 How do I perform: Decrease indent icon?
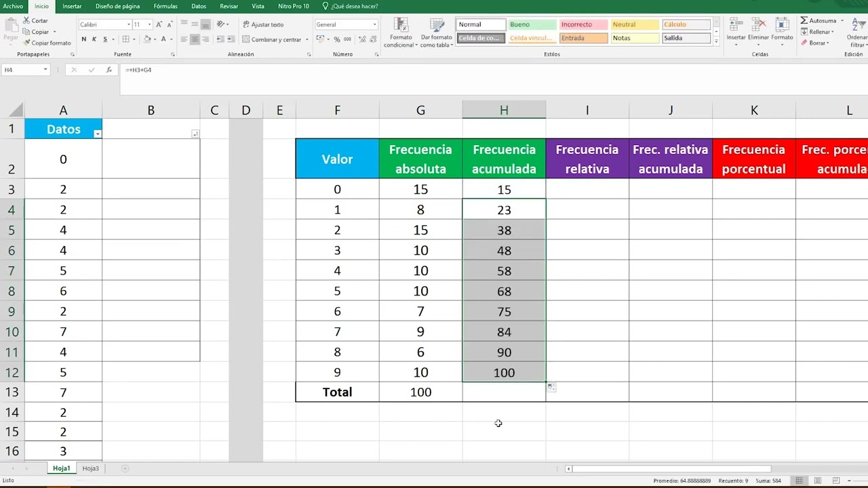pos(220,39)
